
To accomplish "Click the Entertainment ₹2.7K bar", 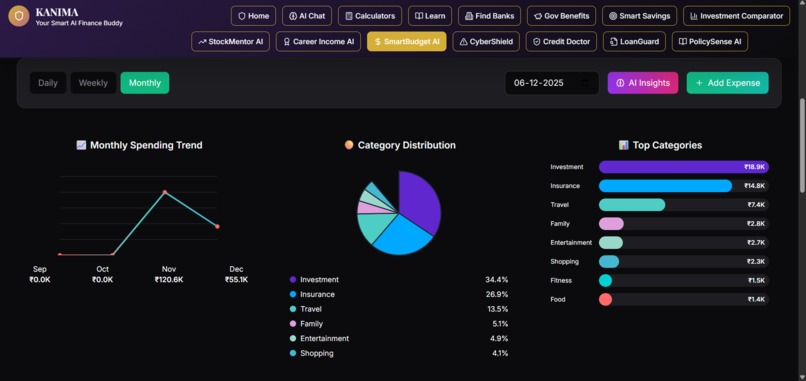I will pyautogui.click(x=611, y=243).
